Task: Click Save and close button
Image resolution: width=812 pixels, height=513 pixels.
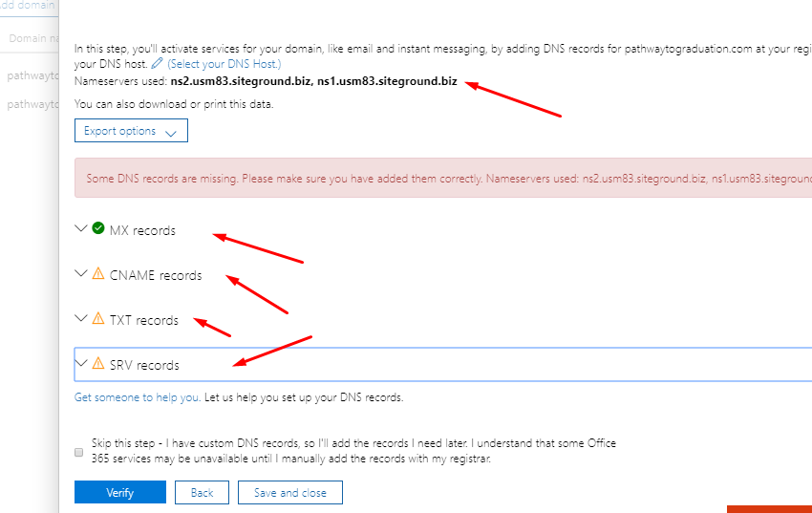Action: pyautogui.click(x=290, y=492)
